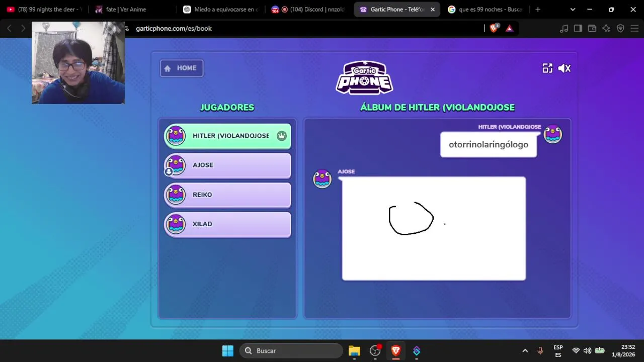
Task: Click the Wi-Fi network icon
Action: coord(576,351)
